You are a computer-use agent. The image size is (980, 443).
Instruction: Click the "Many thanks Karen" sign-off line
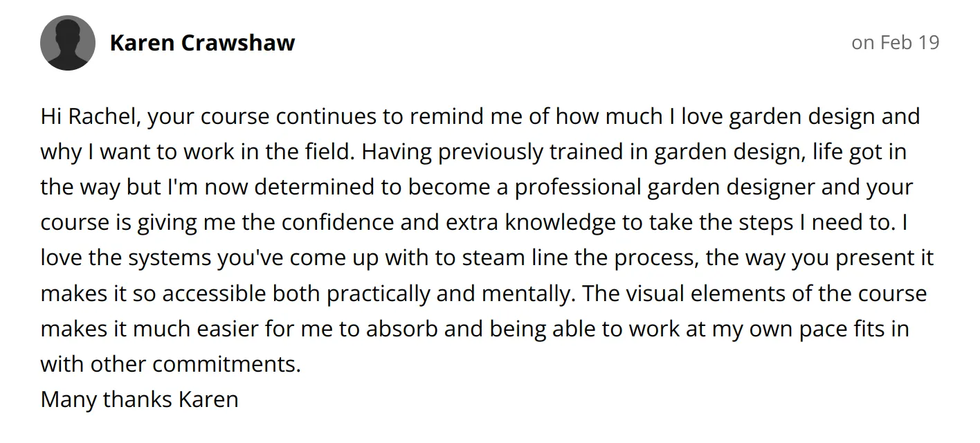pyautogui.click(x=139, y=399)
